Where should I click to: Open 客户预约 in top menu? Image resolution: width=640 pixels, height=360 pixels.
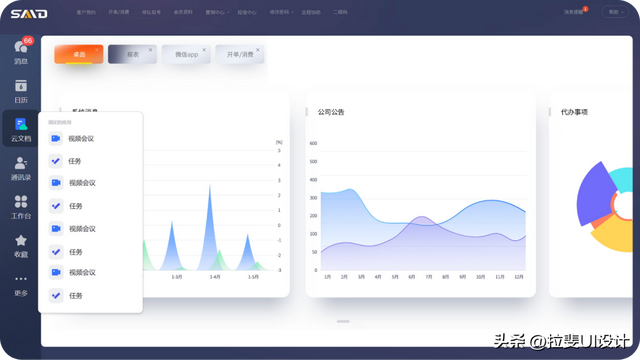tap(86, 12)
